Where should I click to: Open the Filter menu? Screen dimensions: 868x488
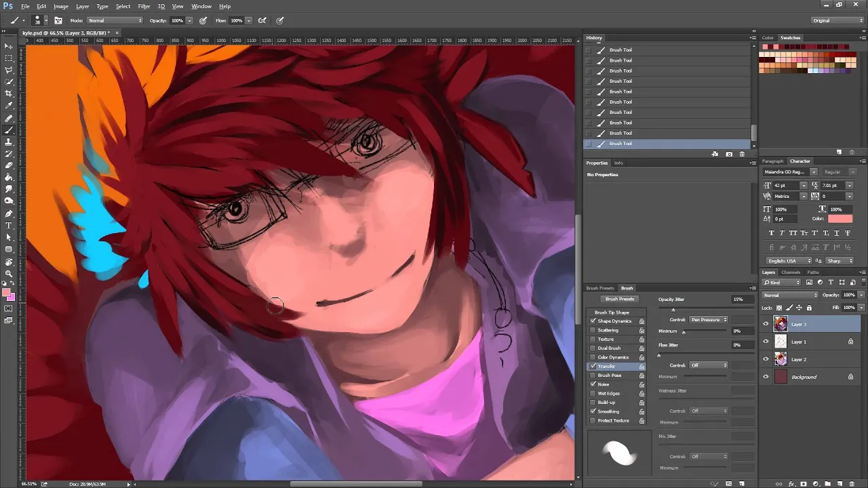pos(144,6)
